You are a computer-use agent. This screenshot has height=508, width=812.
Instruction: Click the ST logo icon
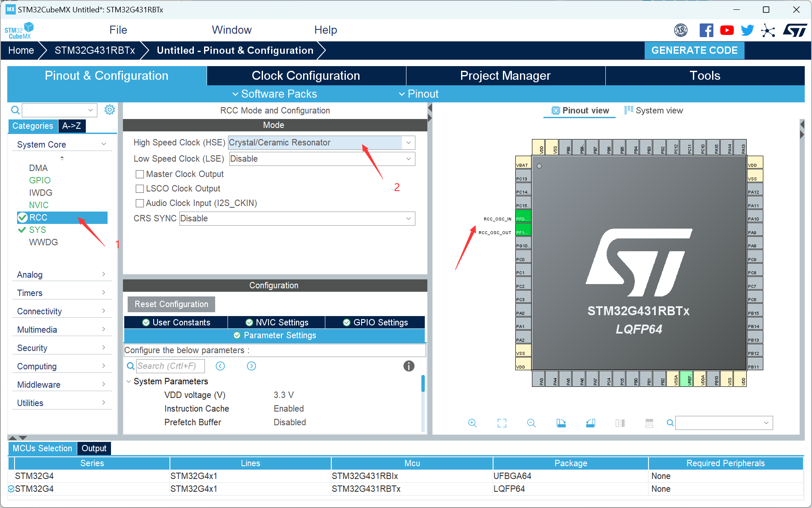tap(795, 30)
